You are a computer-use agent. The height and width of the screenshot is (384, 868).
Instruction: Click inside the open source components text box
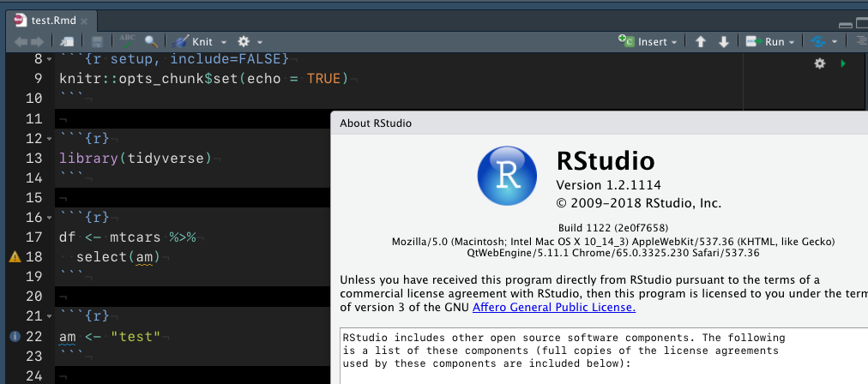604,356
